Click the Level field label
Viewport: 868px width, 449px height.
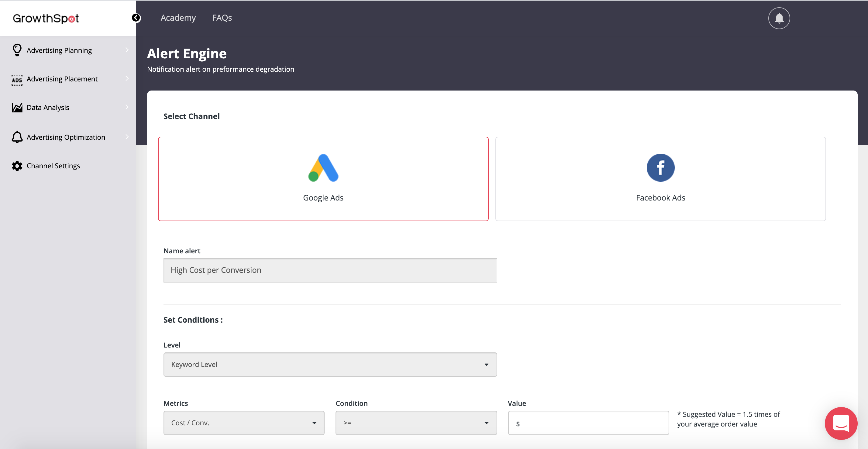click(x=172, y=345)
